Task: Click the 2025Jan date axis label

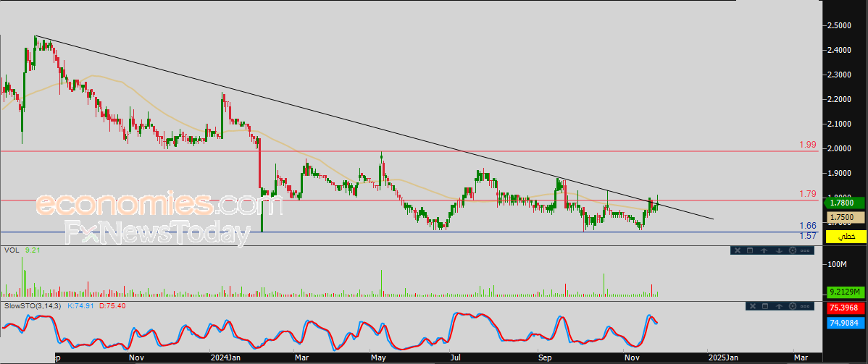Action: [x=723, y=358]
